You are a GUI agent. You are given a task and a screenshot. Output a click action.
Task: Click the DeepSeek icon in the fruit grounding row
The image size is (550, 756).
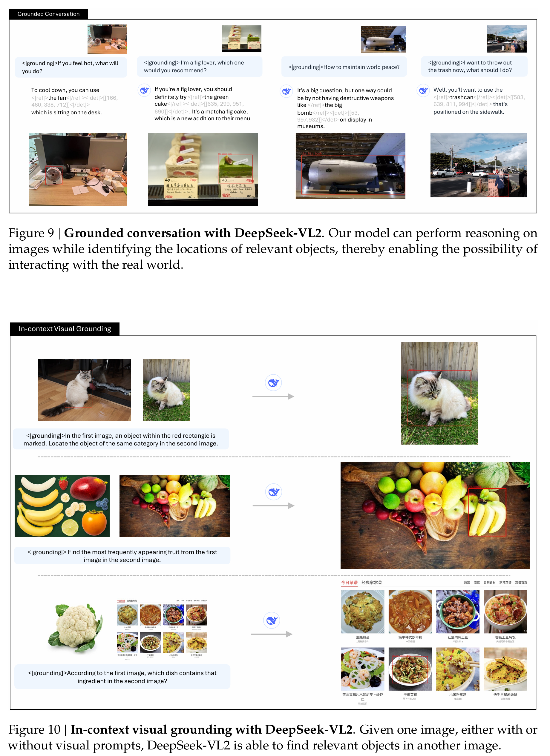tap(274, 492)
